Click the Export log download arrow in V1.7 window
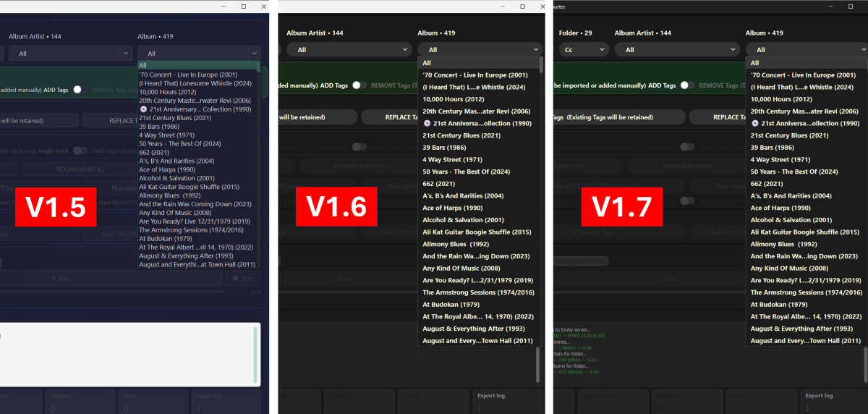 click(x=807, y=407)
